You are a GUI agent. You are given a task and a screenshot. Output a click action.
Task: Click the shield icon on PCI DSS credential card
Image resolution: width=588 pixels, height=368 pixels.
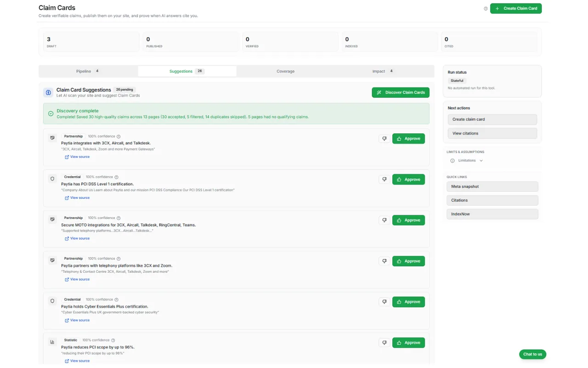[x=52, y=178]
